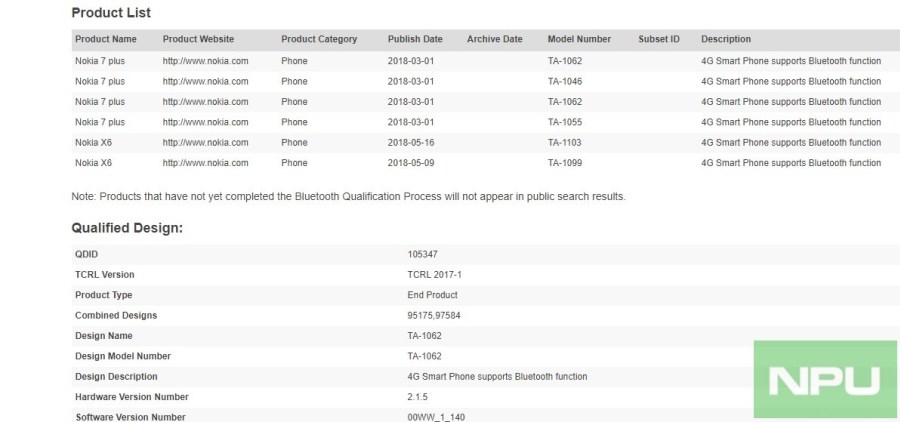Viewport: 900px width, 422px height.
Task: Click the Description column header
Action: (726, 39)
